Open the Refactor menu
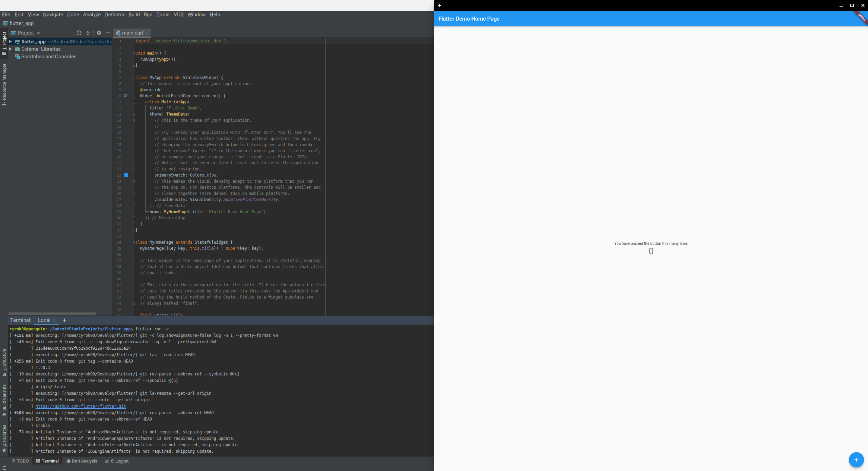868x471 pixels. pyautogui.click(x=114, y=15)
